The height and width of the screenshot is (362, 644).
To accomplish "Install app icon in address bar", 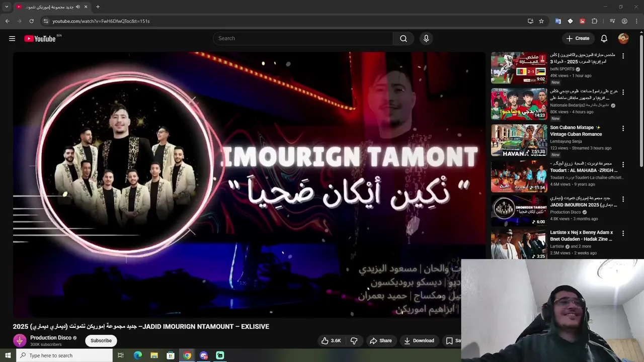I will click(x=530, y=21).
